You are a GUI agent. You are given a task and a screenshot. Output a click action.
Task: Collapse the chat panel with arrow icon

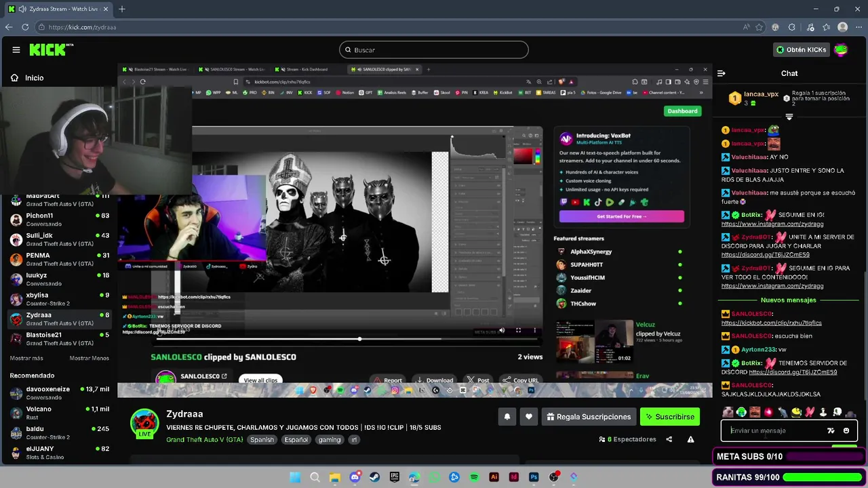pyautogui.click(x=721, y=73)
